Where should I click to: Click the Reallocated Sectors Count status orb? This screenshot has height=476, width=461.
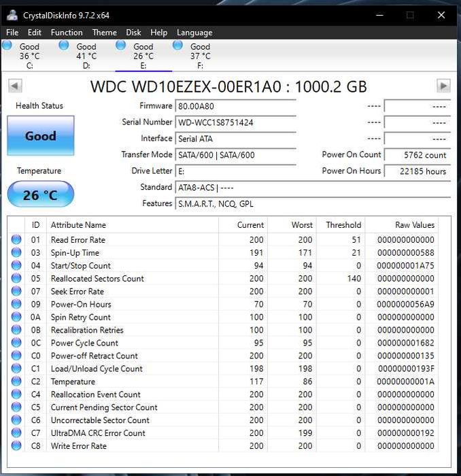[16, 278]
